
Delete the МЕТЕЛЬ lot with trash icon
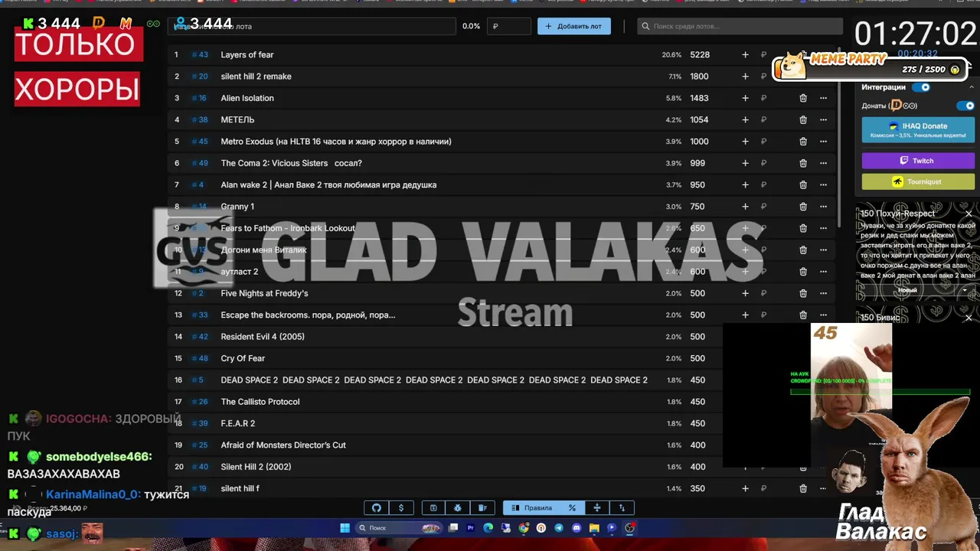click(x=803, y=120)
